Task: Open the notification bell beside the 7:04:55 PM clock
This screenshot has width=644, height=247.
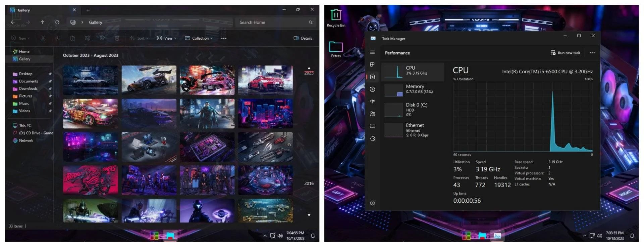Action: (x=313, y=236)
